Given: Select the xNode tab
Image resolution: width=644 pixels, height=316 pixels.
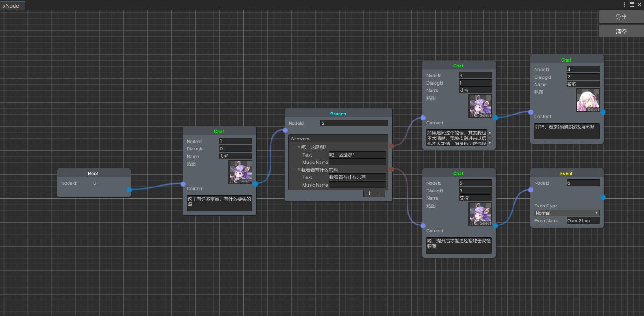Looking at the screenshot, I should tap(11, 5).
